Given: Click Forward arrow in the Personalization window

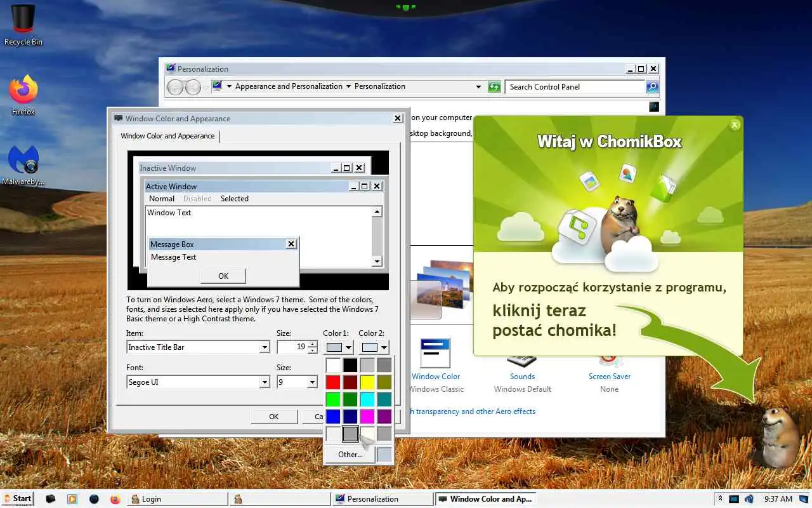Looking at the screenshot, I should click(x=193, y=87).
